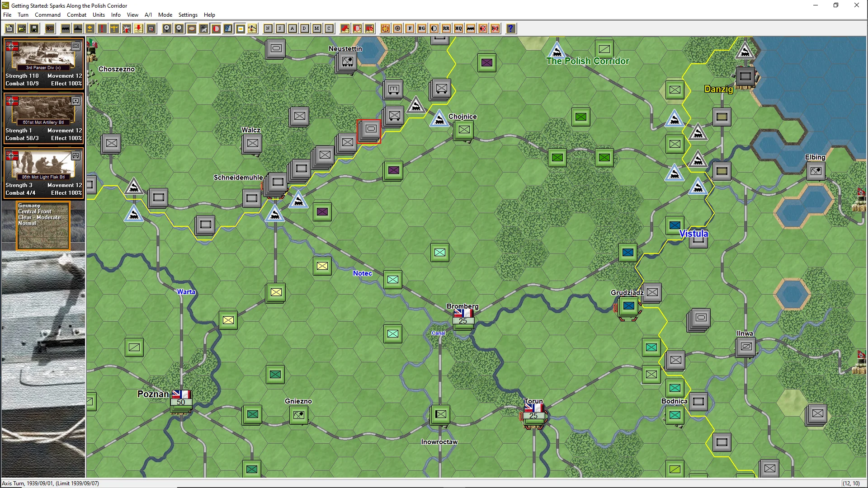Click the red exclamation mark icon
This screenshot has height=488, width=868.
(x=102, y=28)
